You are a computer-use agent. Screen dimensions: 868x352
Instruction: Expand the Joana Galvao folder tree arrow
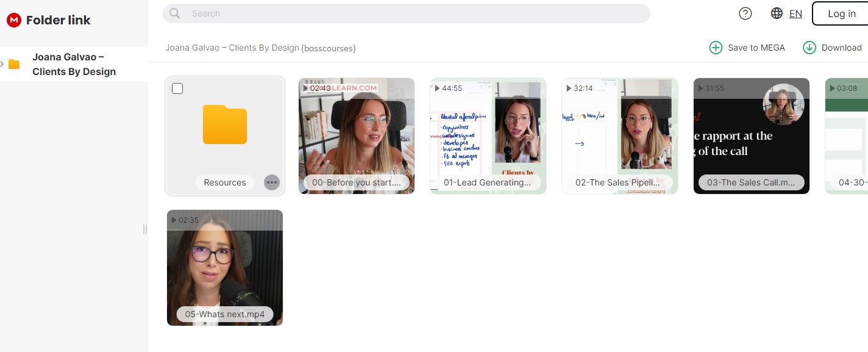pos(3,64)
